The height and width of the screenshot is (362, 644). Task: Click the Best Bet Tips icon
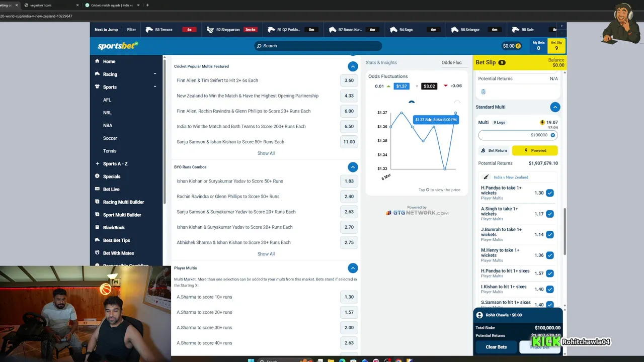click(x=98, y=240)
